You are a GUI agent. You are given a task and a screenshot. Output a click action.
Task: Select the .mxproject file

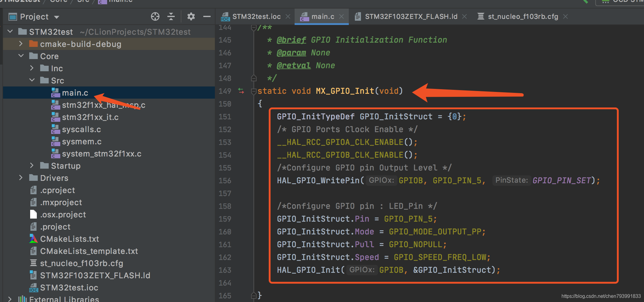(x=61, y=202)
